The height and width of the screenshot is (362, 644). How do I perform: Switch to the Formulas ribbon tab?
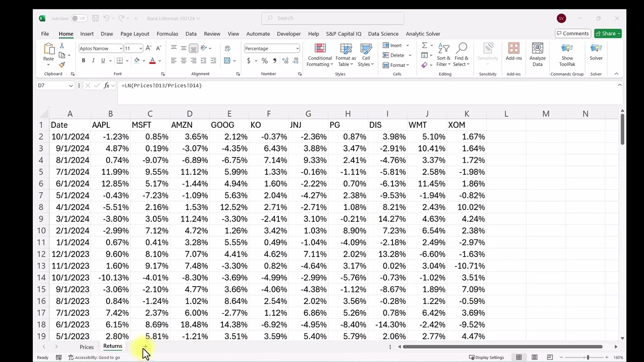tap(167, 34)
